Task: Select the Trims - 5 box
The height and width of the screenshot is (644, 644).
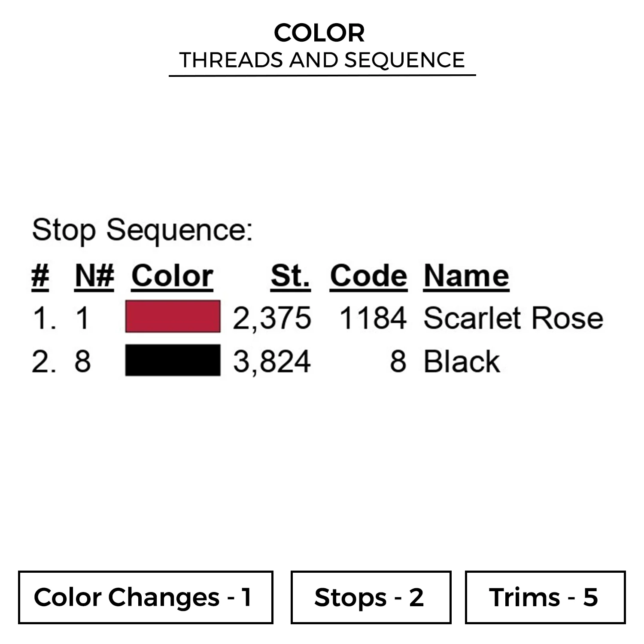Action: [545, 597]
